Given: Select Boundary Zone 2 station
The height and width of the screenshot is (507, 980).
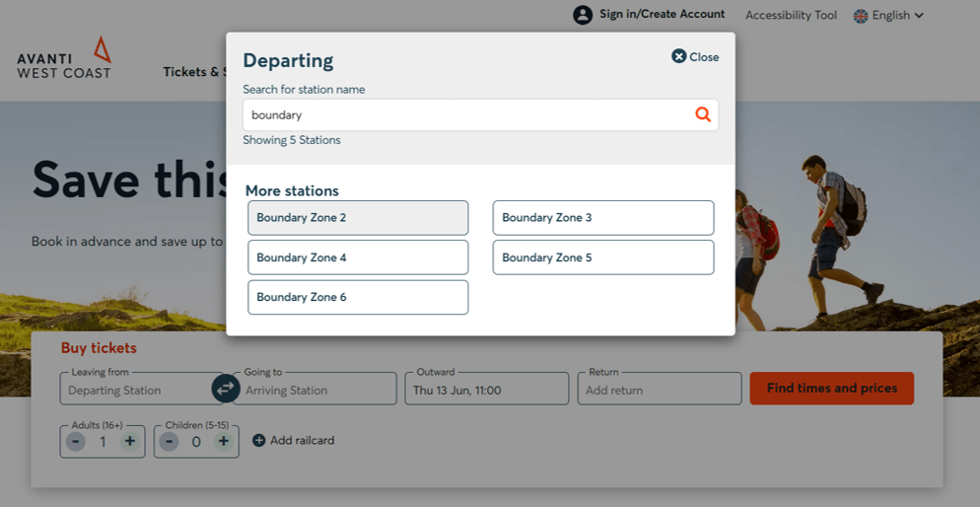Looking at the screenshot, I should (x=358, y=218).
